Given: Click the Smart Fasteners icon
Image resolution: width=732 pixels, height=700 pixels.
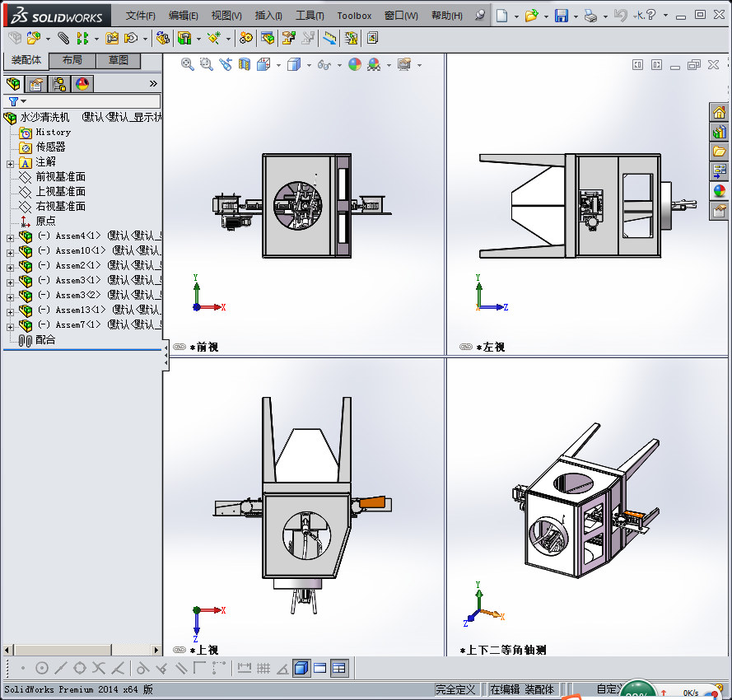Looking at the screenshot, I should click(112, 38).
